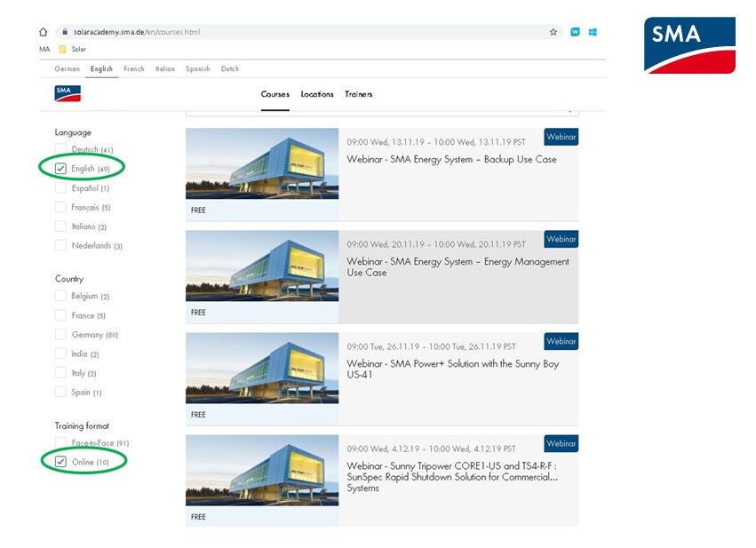
Task: Click the Webinar badge on Sunny Boy US-41
Action: click(x=561, y=341)
